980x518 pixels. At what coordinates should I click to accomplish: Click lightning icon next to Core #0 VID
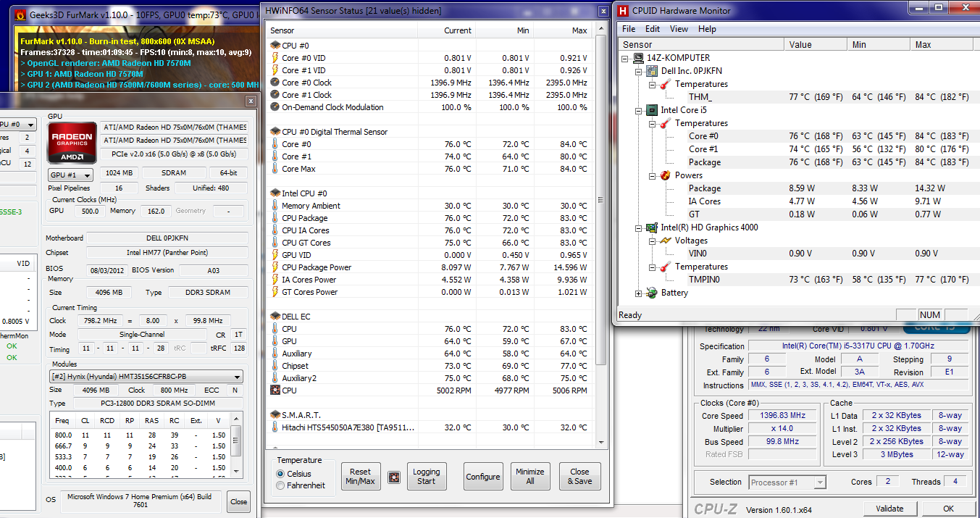[275, 58]
